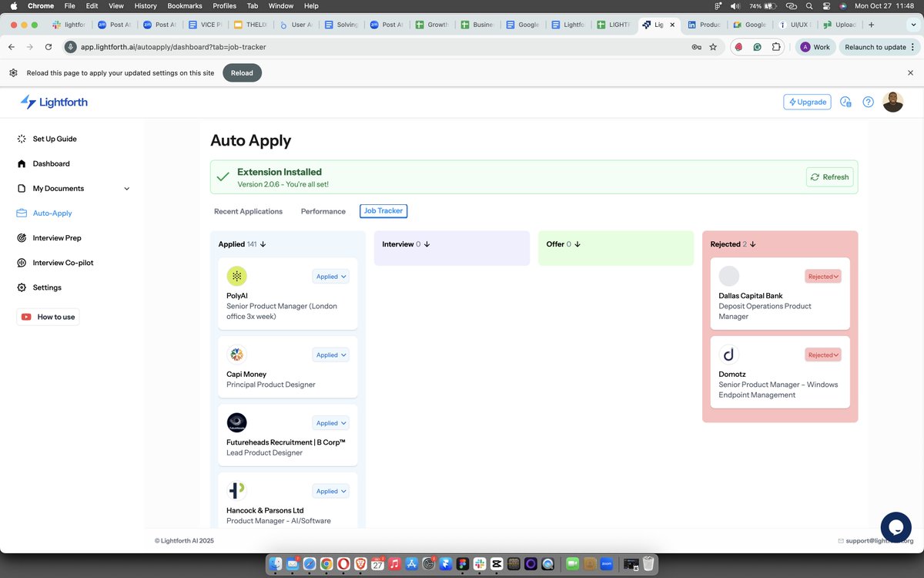Open the Capi Money Principal Product Designer card

click(x=287, y=367)
